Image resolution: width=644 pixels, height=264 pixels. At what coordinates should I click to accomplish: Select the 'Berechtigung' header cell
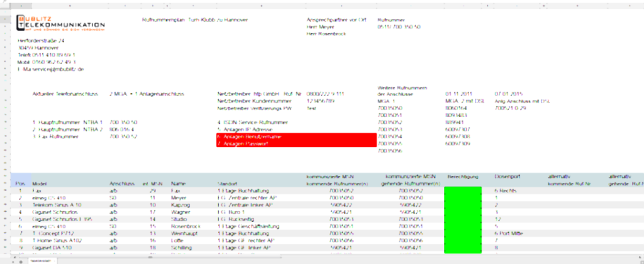tap(462, 179)
